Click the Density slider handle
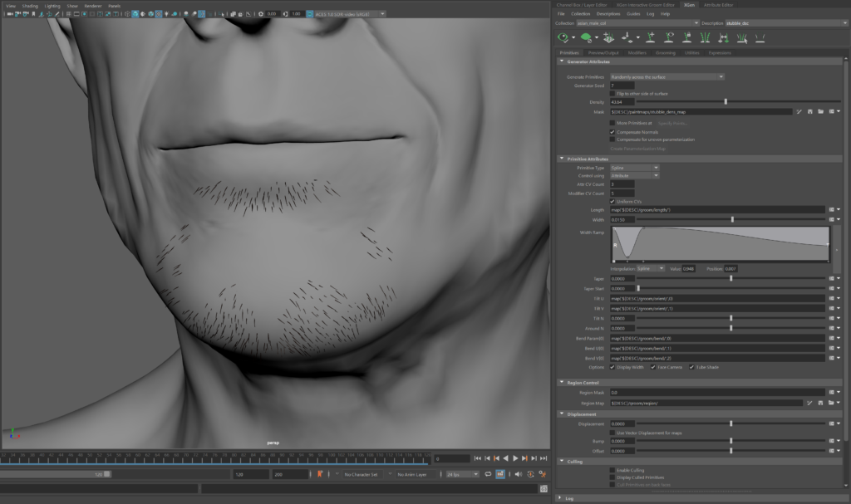Image resolution: width=851 pixels, height=504 pixels. (726, 102)
